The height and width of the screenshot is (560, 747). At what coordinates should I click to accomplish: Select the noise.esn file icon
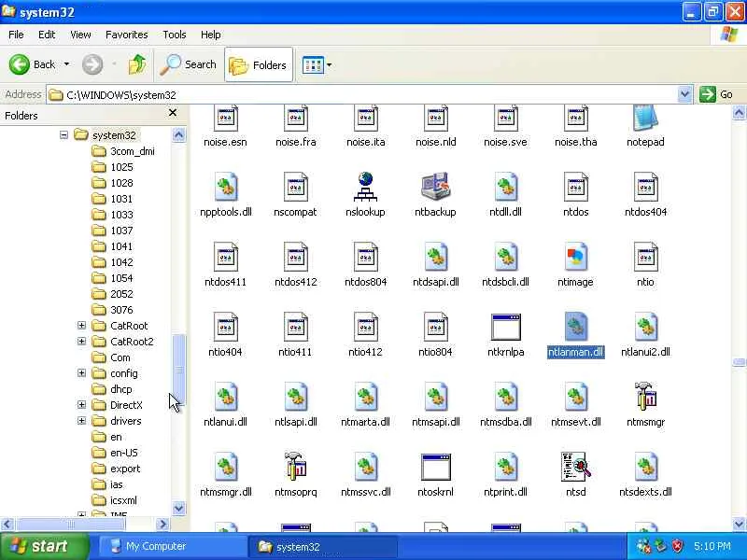(x=225, y=118)
